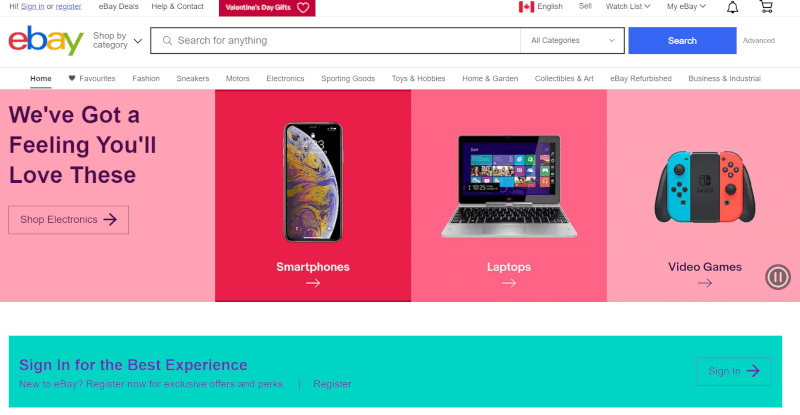
Task: Click the arrow under Smartphones
Action: [313, 283]
